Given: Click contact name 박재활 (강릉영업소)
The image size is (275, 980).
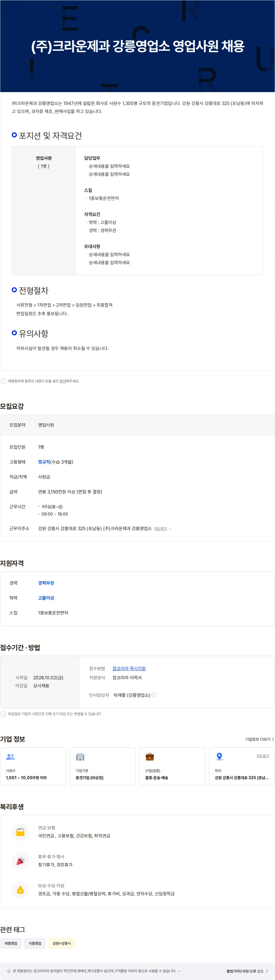Looking at the screenshot, I should [132, 695].
